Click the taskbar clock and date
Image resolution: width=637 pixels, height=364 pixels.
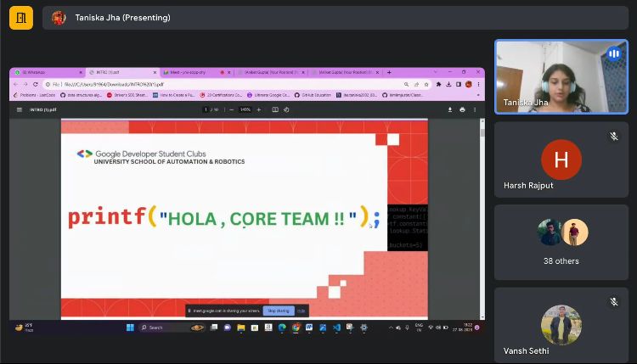pos(463,328)
